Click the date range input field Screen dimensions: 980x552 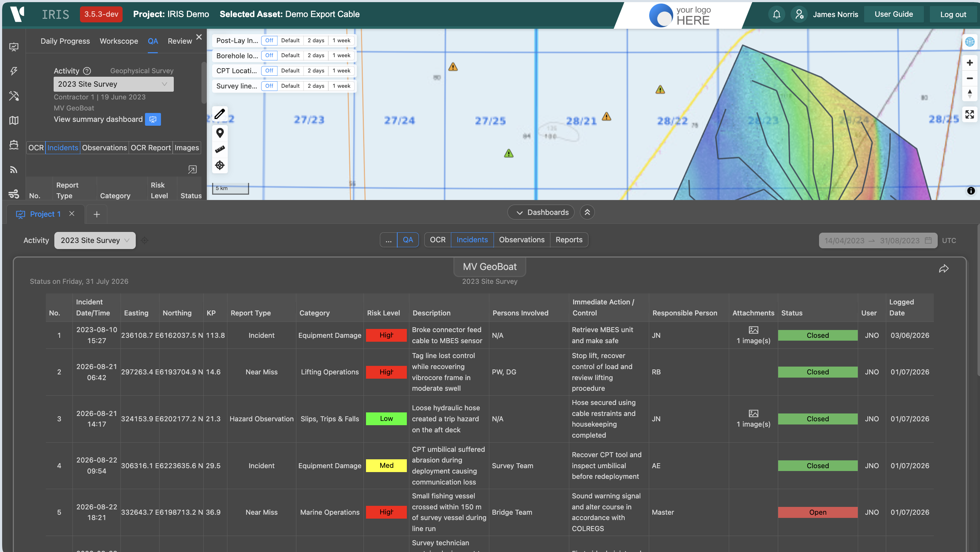878,240
